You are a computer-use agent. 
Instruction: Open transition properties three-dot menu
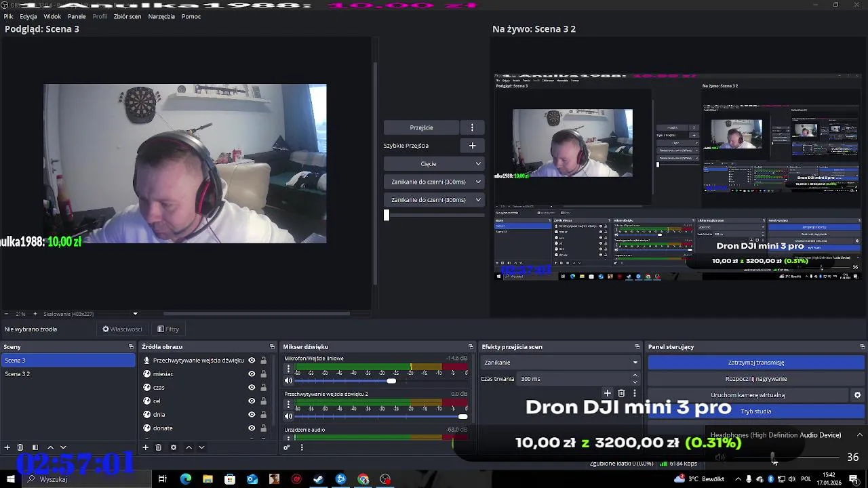(635, 393)
